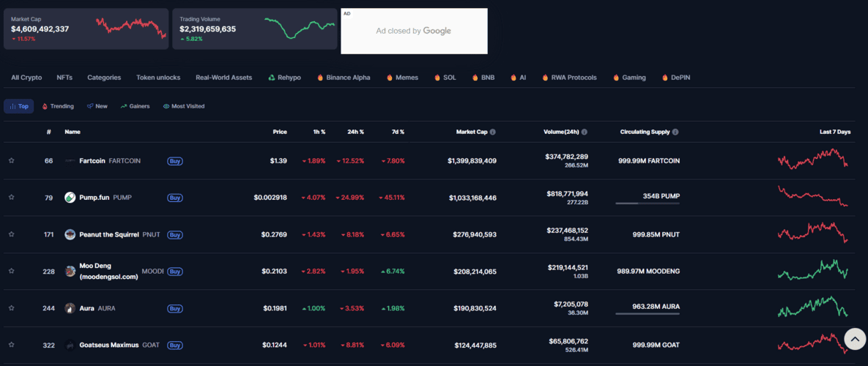Click Fartcoin market cap $1,399,839,409
Viewport: 868px width, 366px height.
[472, 161]
